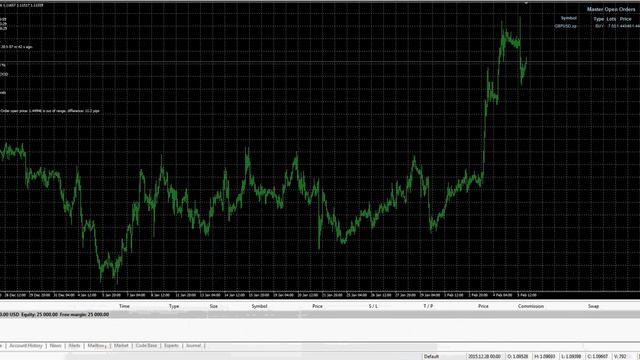Click the Default profile in status bar
This screenshot has height=360, width=640.
pyautogui.click(x=431, y=357)
